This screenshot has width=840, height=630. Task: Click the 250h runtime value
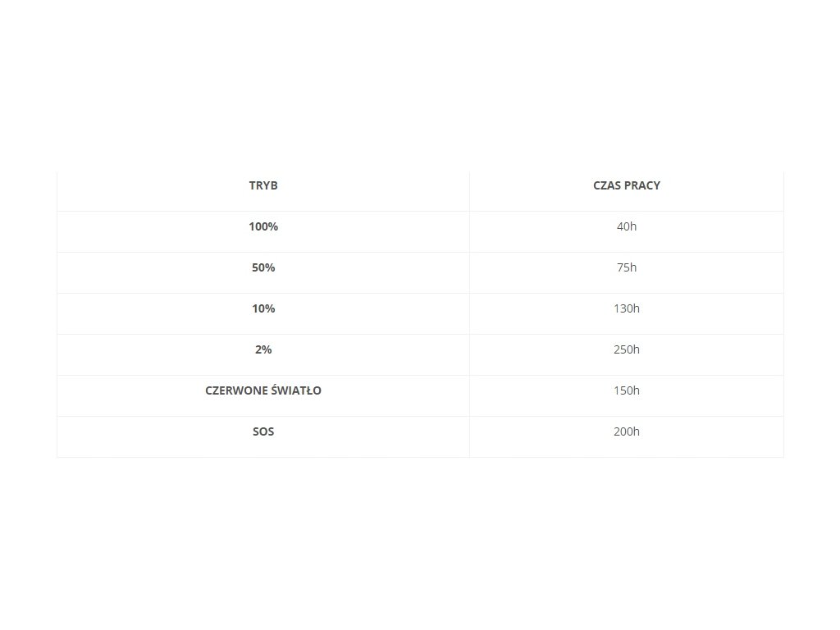click(x=626, y=349)
